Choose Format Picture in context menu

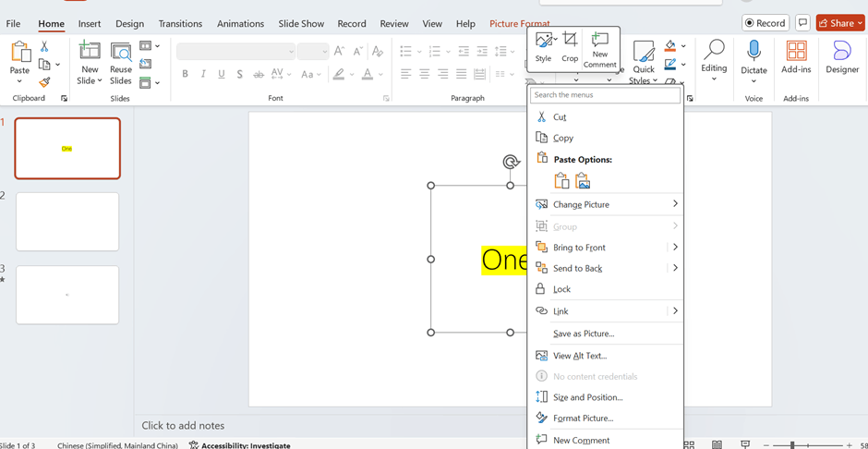click(606, 419)
